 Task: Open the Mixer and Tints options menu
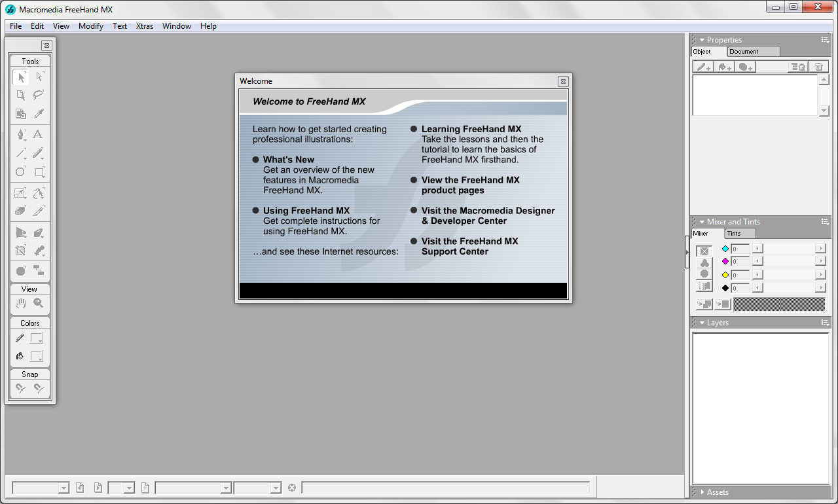coord(826,222)
